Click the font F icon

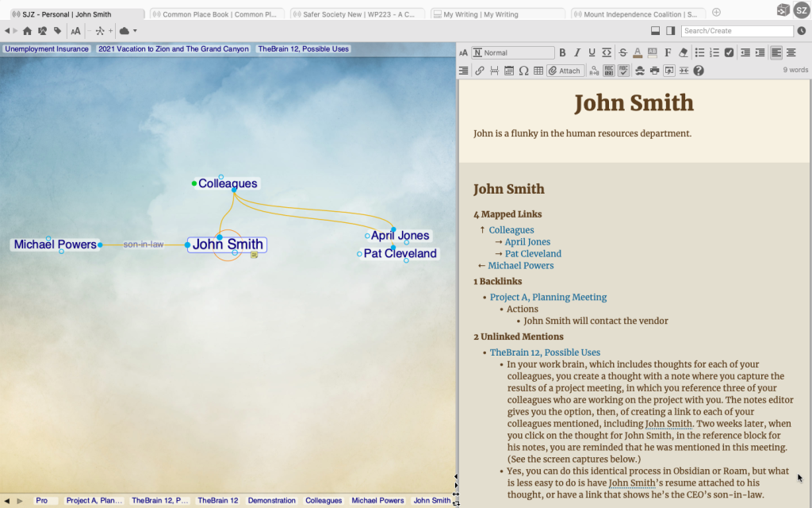click(x=668, y=52)
